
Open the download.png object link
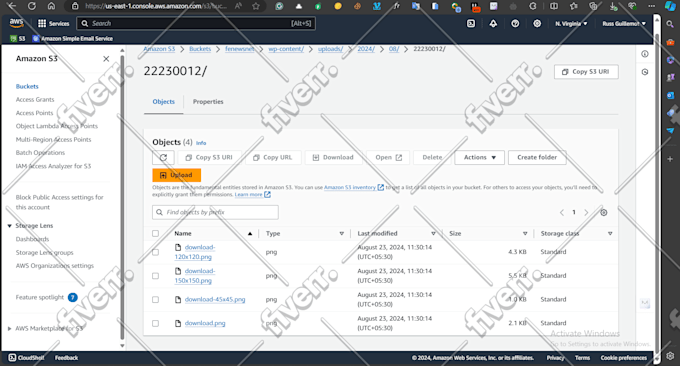click(205, 324)
